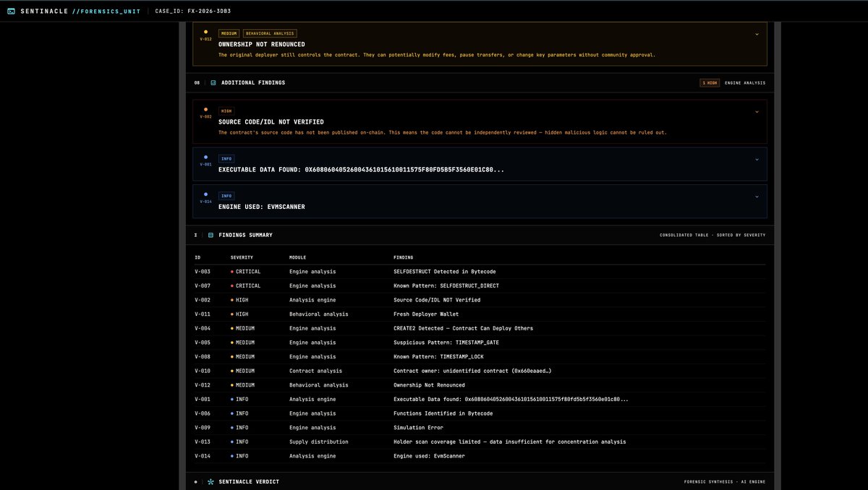The image size is (868, 490).
Task: Click the ID column header
Action: [197, 257]
